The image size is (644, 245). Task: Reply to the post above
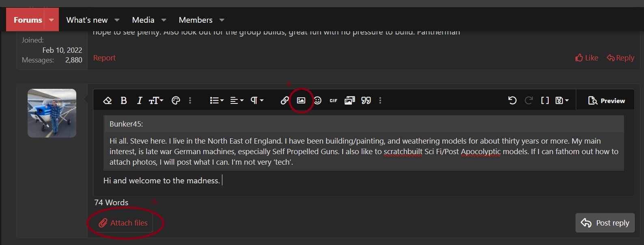(620, 58)
